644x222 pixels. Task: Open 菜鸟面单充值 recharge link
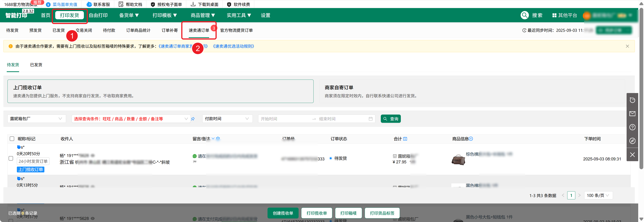tap(62, 4)
